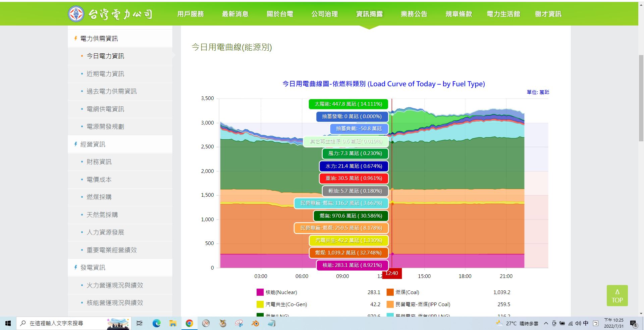This screenshot has width=644, height=330.
Task: Open the 規章條款 menu
Action: point(459,14)
